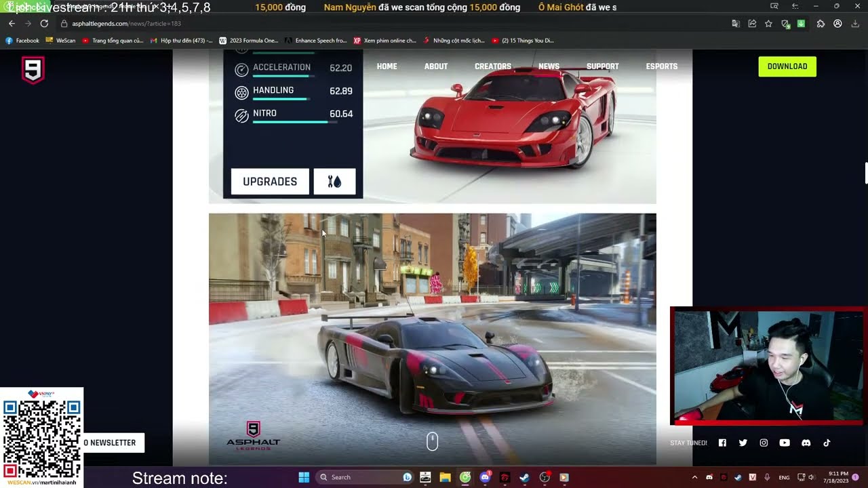Open the 15 Things You Di... bookmark
Image resolution: width=868 pixels, height=488 pixels.
(522, 41)
